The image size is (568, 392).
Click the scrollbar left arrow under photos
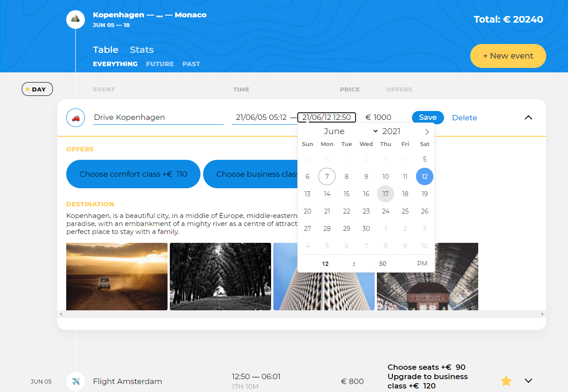(61, 314)
